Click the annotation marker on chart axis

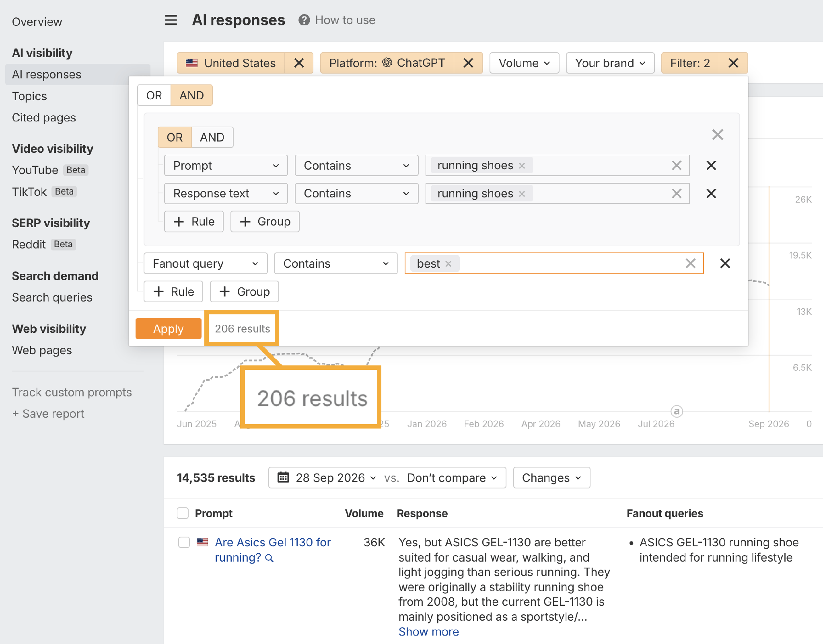tap(677, 411)
